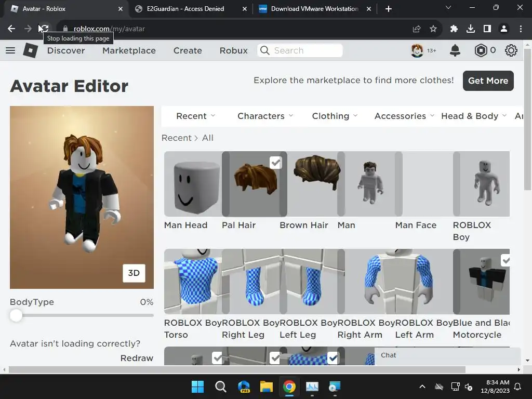The height and width of the screenshot is (399, 532).
Task: Open the Marketplace menu item
Action: click(129, 50)
